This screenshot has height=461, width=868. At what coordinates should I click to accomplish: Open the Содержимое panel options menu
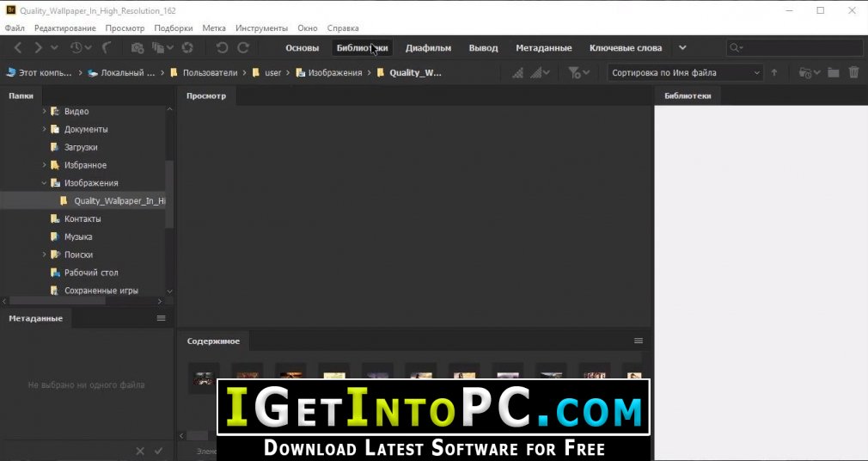point(639,341)
